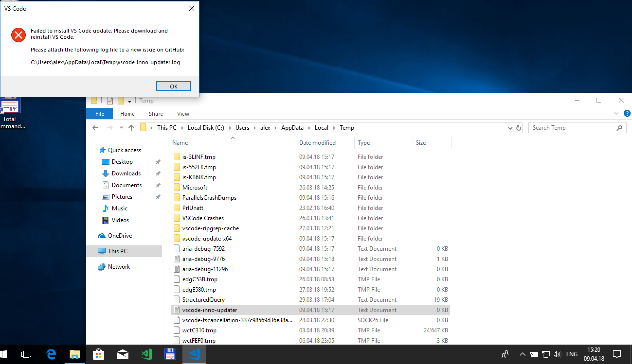Open Downloads in the navigation pane
Screen dimensions: 632x364
[126, 173]
